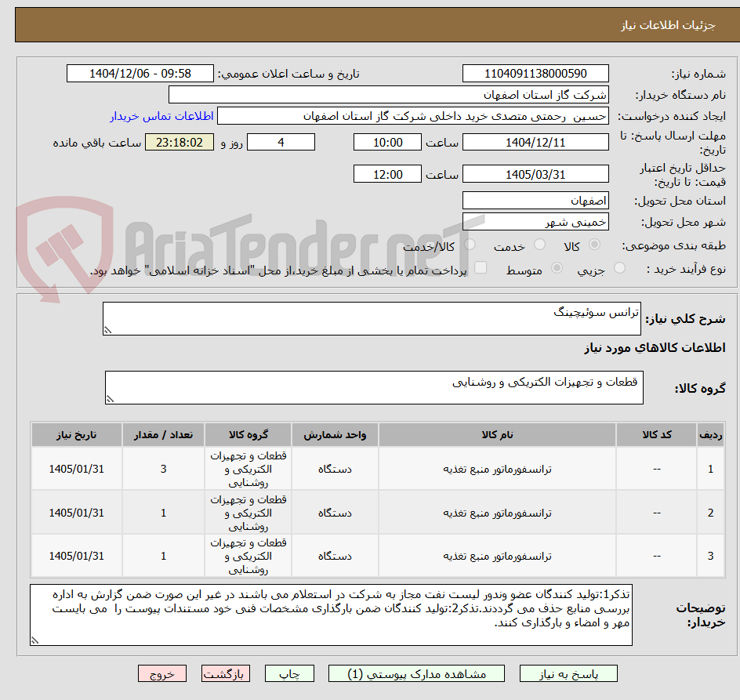Grab the resize handle of buyer notes box
The width and height of the screenshot is (740, 700).
(34, 640)
